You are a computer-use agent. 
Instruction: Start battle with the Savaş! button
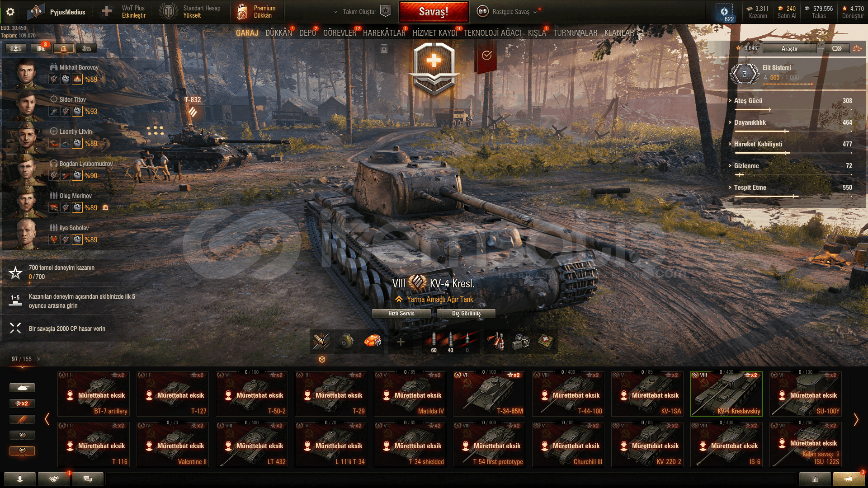pos(434,12)
